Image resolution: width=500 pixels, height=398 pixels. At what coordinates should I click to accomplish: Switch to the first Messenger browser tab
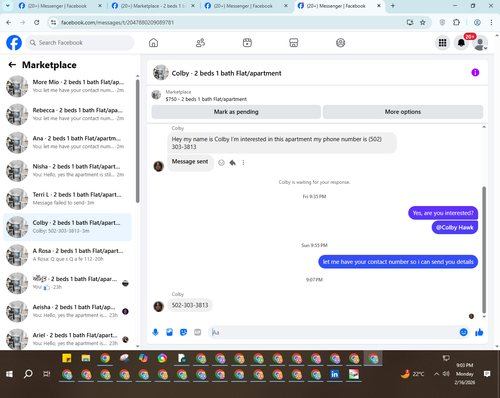60,6
